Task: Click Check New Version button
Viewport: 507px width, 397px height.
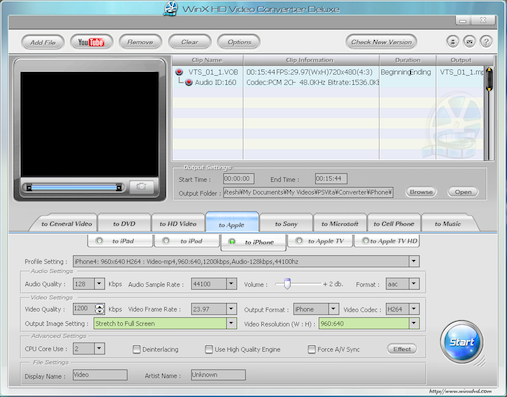Action: [381, 42]
